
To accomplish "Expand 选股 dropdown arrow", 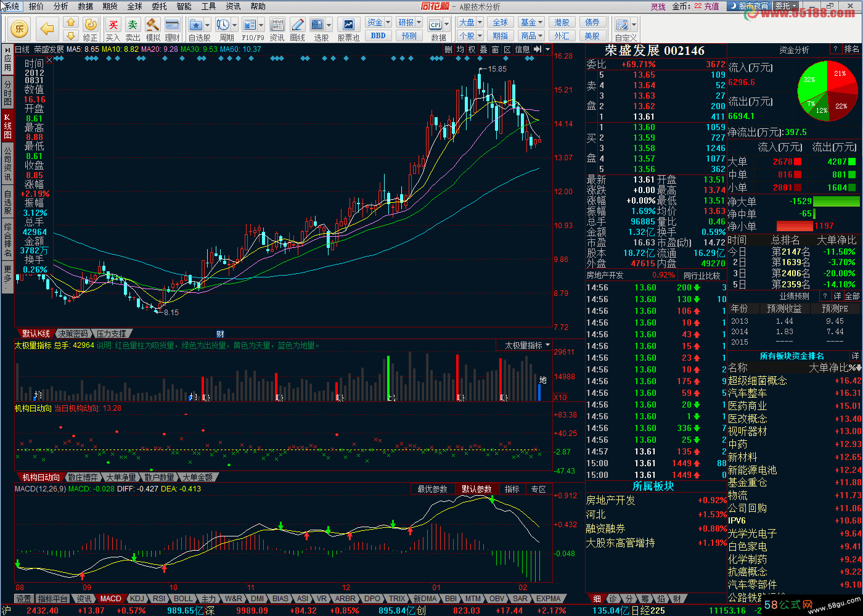I will pos(329,25).
